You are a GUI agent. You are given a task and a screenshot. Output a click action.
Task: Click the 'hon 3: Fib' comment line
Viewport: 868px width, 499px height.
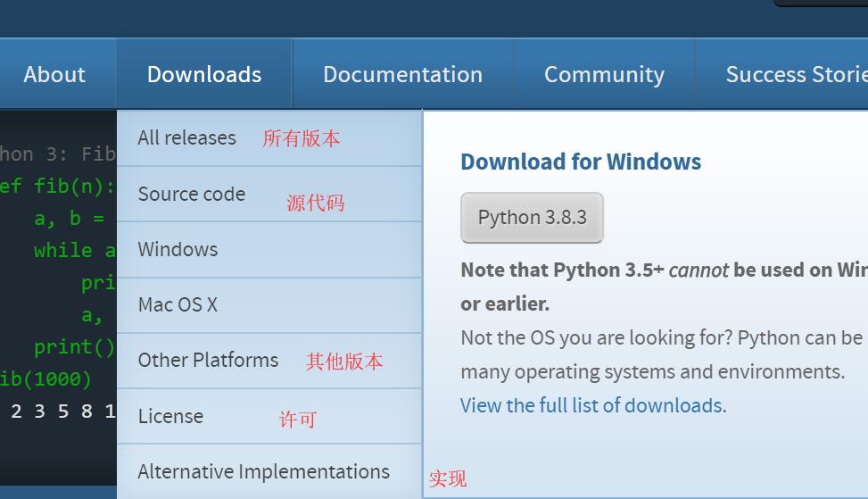(58, 154)
